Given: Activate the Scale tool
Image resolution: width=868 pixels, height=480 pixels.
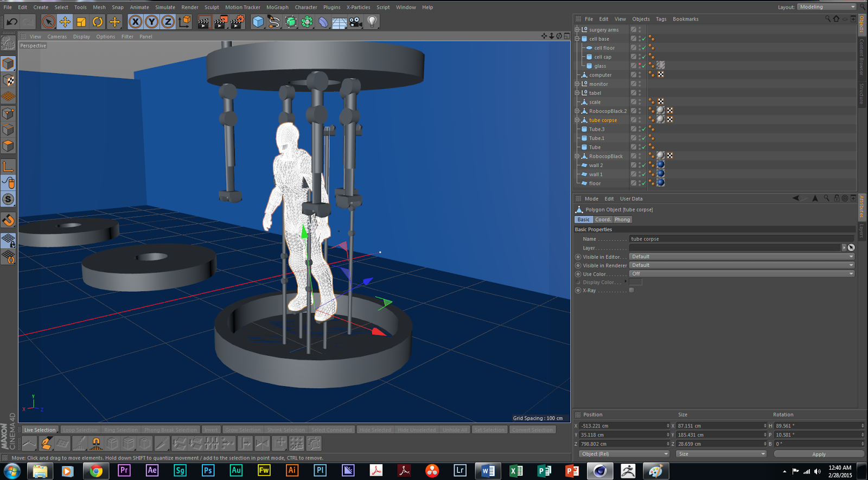Looking at the screenshot, I should click(81, 22).
